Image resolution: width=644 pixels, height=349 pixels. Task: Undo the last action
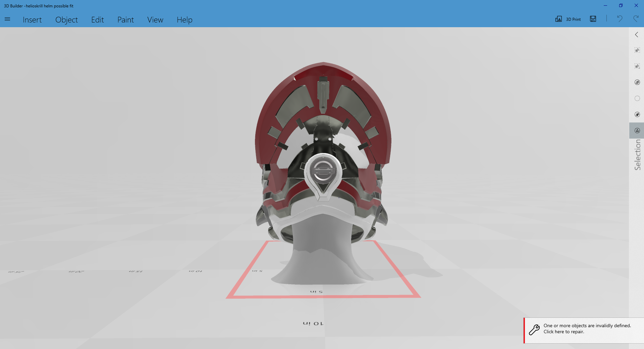[x=620, y=19]
